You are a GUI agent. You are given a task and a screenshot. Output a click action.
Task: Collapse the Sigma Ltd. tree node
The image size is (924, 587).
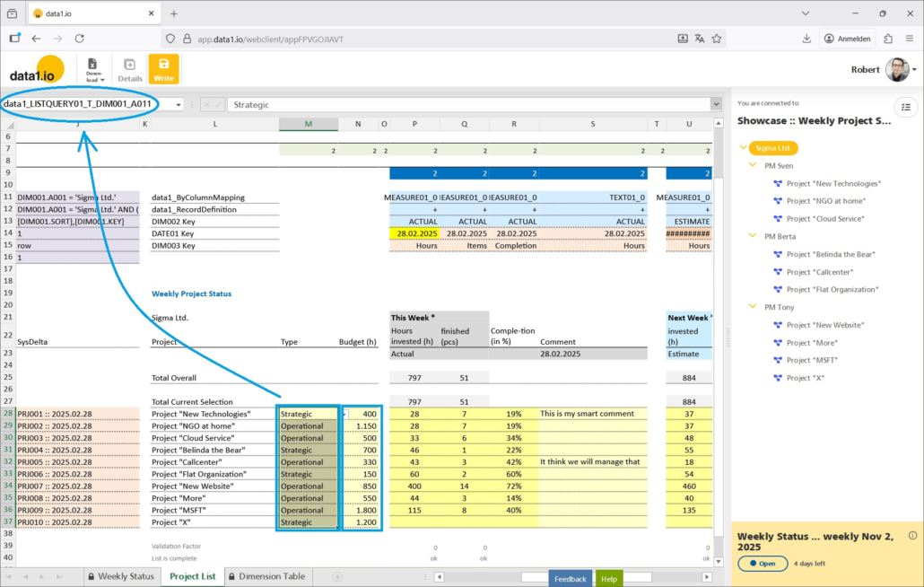(742, 148)
